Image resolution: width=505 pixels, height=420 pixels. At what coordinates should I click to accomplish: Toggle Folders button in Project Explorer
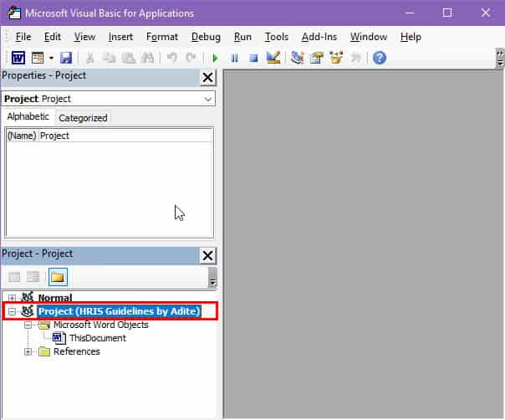(x=58, y=277)
